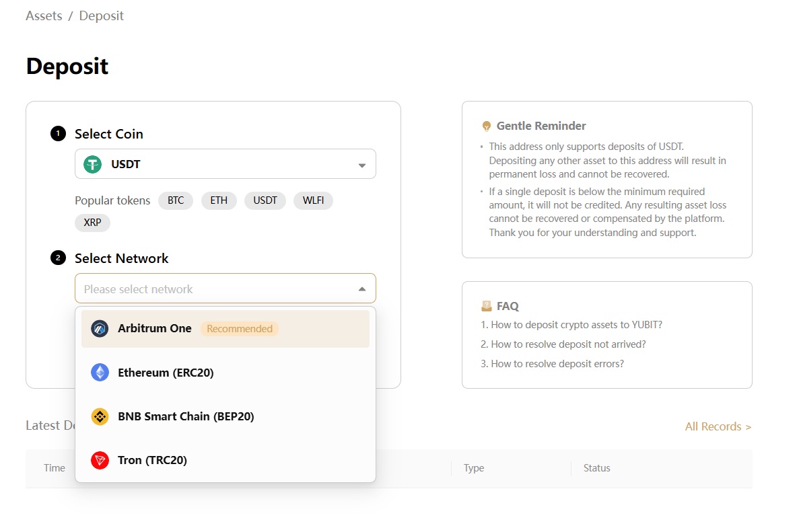
Task: Click the Arbitrum One network logo
Action: tap(100, 329)
